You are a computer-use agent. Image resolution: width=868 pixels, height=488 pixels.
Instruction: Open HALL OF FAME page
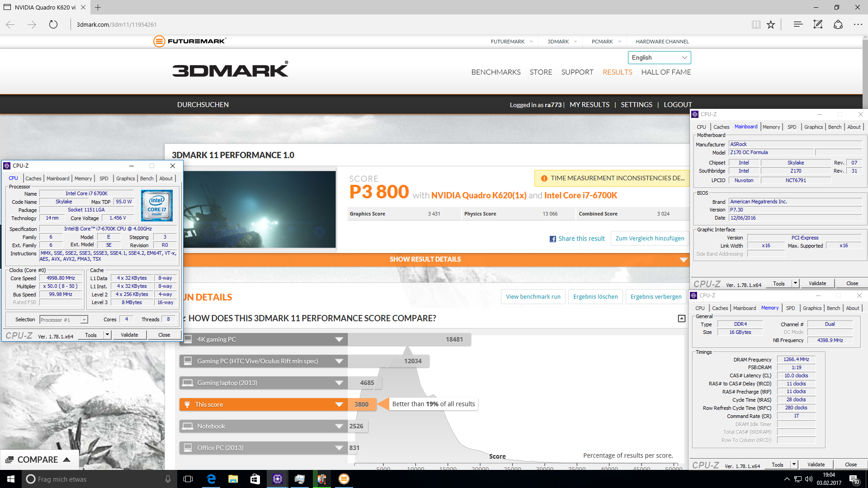coord(666,72)
